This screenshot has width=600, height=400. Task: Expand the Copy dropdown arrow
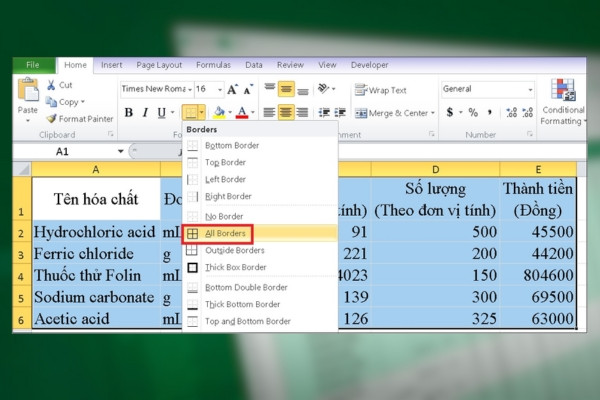click(83, 102)
